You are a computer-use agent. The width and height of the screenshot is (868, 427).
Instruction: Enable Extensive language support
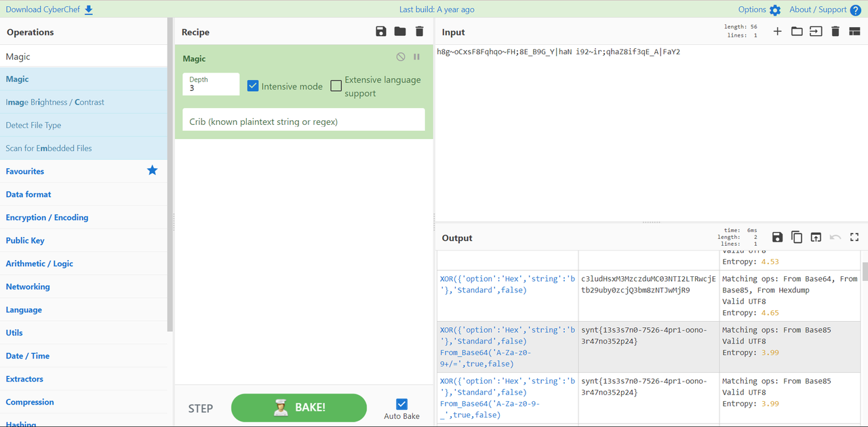click(x=336, y=86)
